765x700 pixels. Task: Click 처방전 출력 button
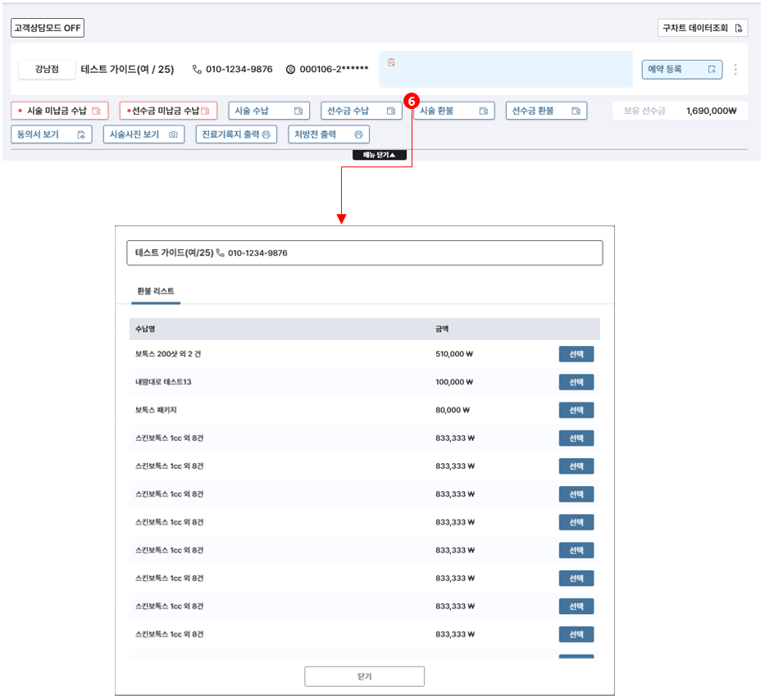pos(329,134)
